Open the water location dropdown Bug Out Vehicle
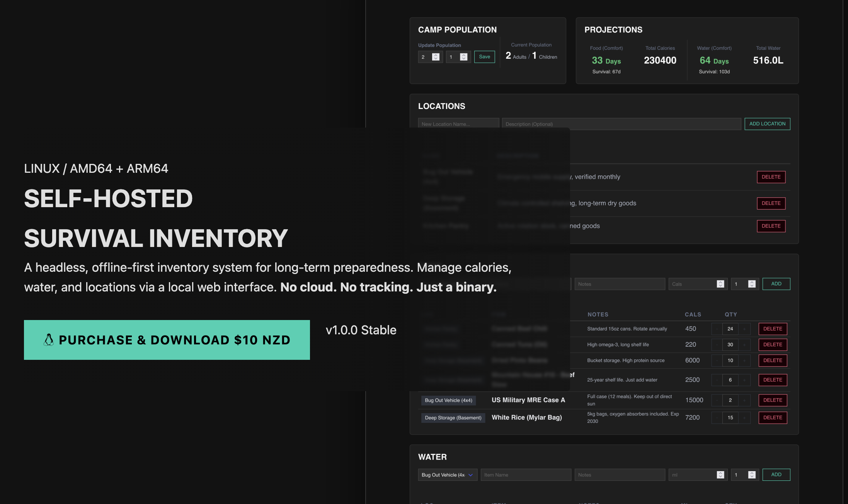The width and height of the screenshot is (848, 504). click(x=447, y=475)
